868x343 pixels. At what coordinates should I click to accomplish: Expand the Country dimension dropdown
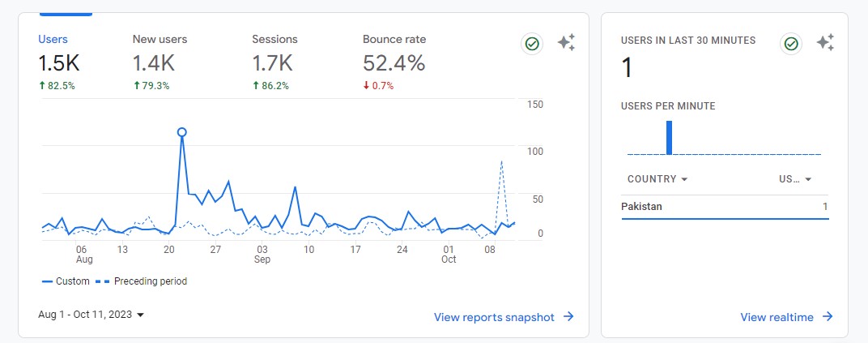click(657, 179)
